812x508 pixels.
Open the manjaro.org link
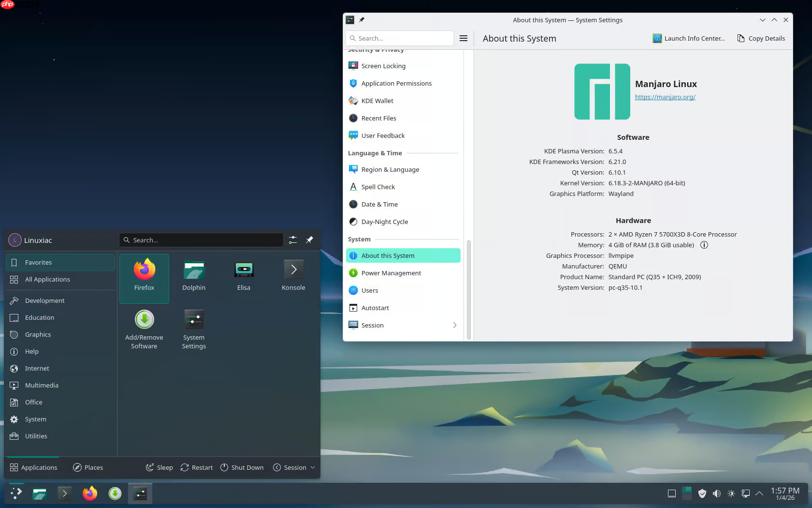click(x=665, y=97)
